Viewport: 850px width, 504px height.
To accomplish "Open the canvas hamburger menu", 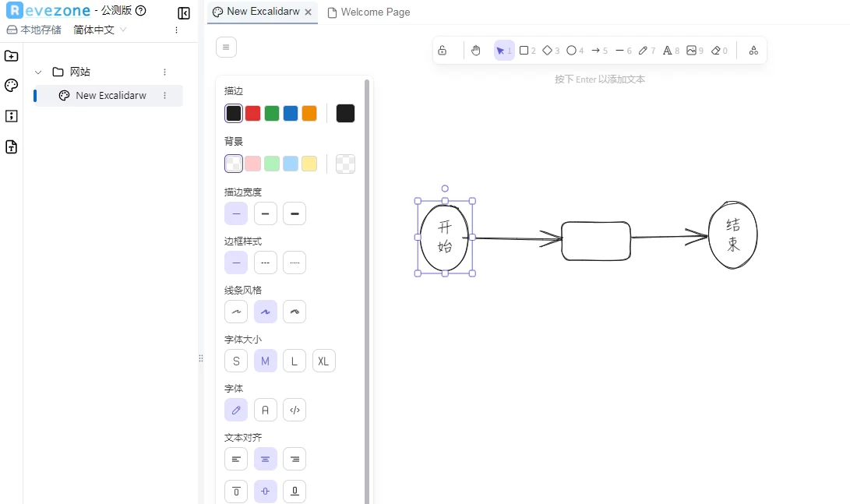I will 226,48.
